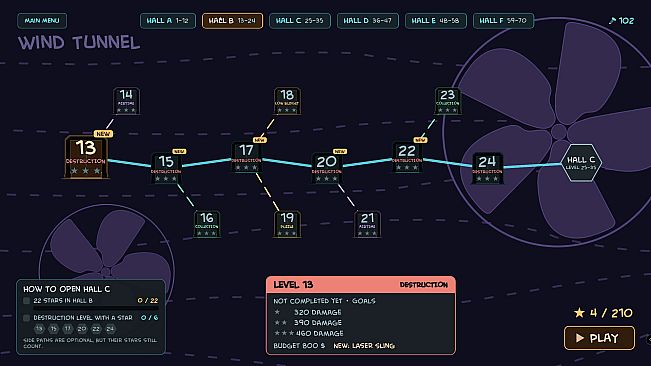This screenshot has height=366, width=651.
Task: Click the Budget 800 $ text
Action: pyautogui.click(x=299, y=346)
